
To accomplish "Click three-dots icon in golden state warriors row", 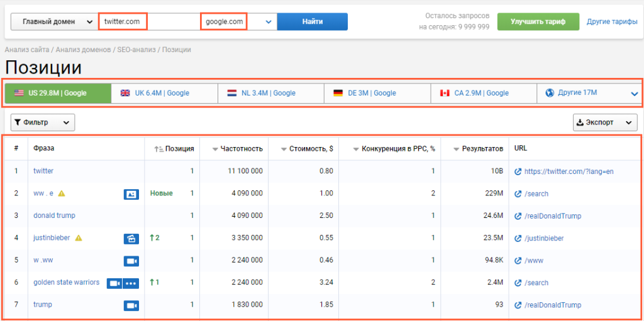I will click(131, 283).
